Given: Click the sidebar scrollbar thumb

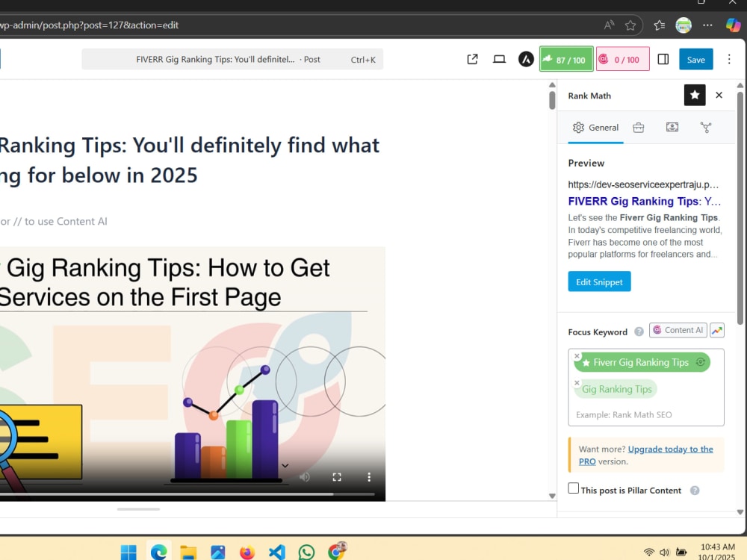Looking at the screenshot, I should (740, 208).
